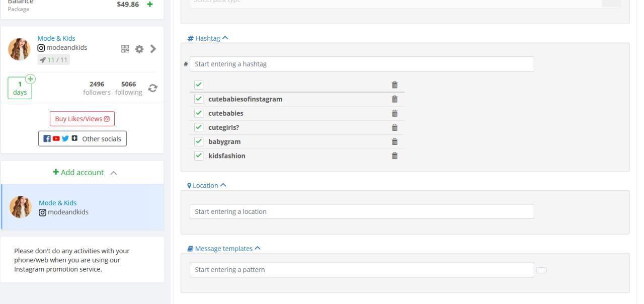
Task: Uncheck the cutebabies hashtag checkbox
Action: tap(199, 113)
